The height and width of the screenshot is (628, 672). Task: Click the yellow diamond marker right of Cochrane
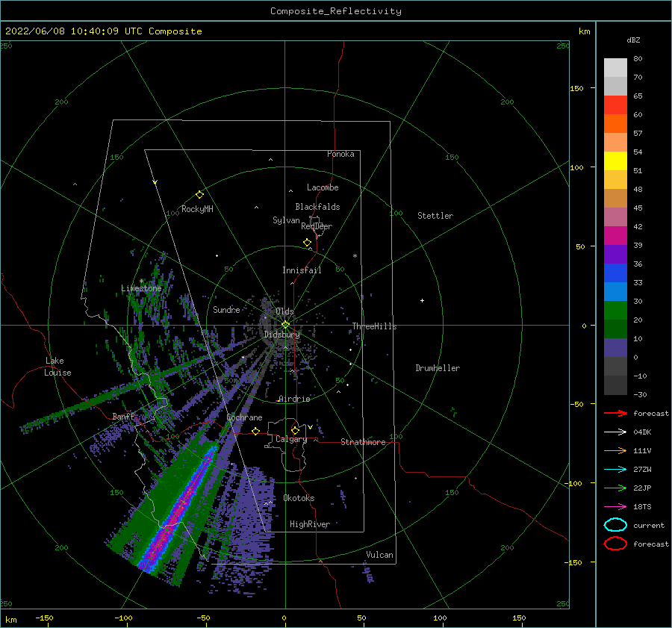point(256,431)
